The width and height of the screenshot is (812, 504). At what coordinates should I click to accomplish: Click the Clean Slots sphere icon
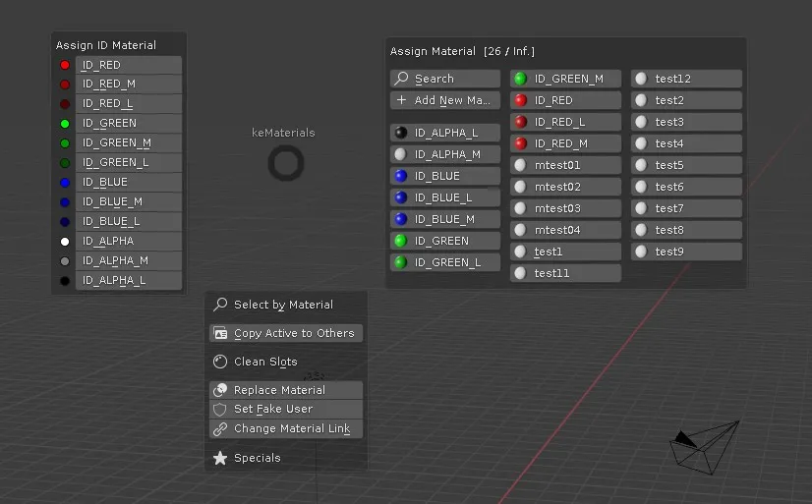click(220, 362)
